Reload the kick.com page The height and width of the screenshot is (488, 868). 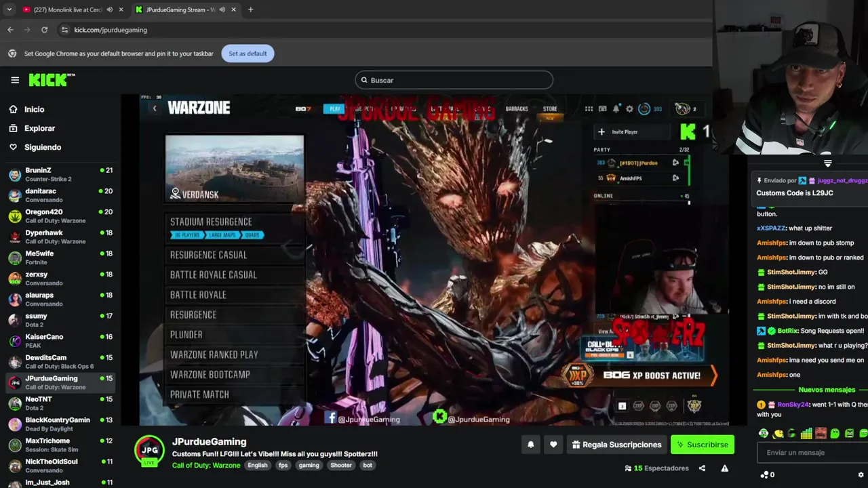click(44, 30)
